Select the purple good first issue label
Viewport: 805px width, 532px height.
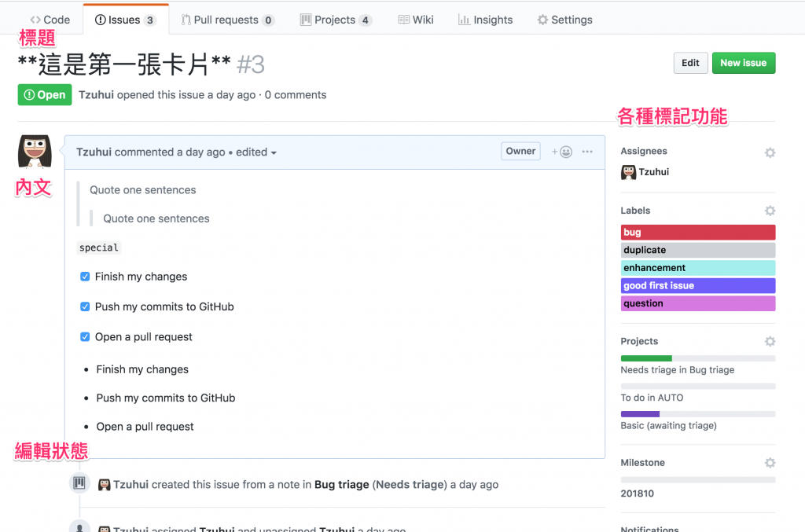pos(698,286)
